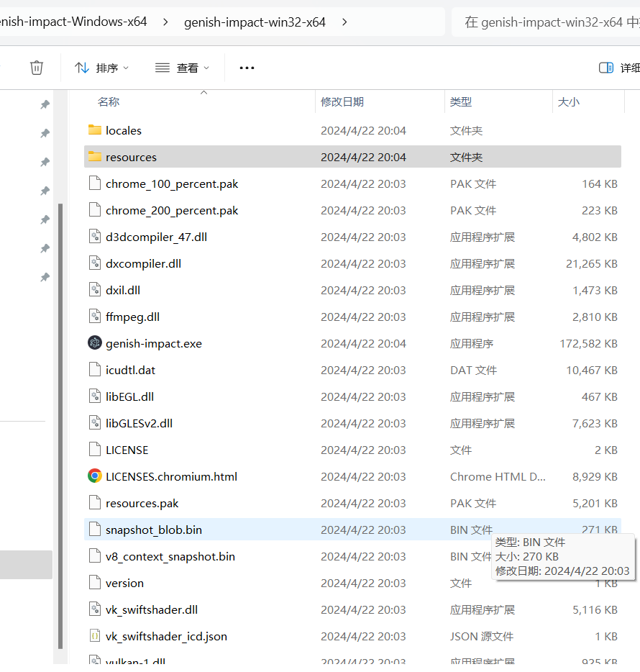Click the details pane icon

(606, 68)
